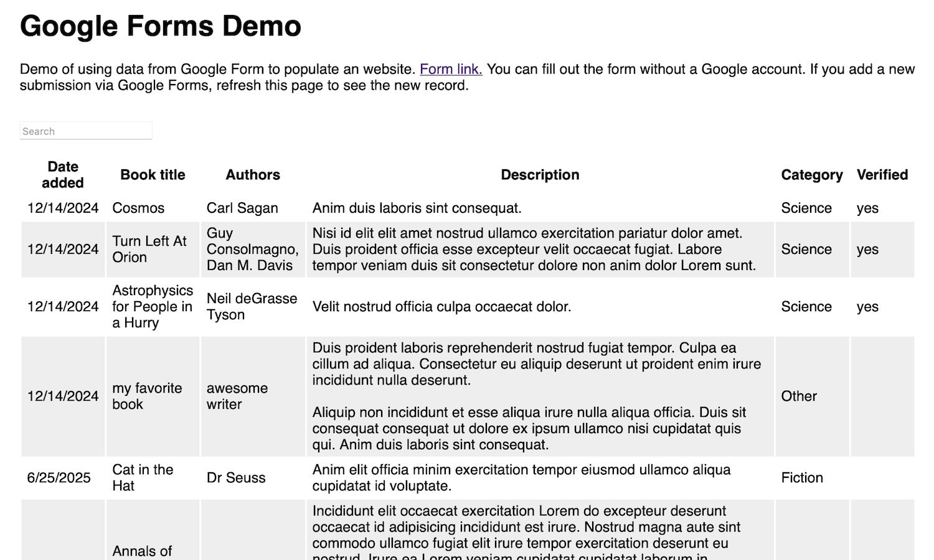Select the Turn Left At Orion title
This screenshot has width=934, height=560.
click(x=149, y=250)
